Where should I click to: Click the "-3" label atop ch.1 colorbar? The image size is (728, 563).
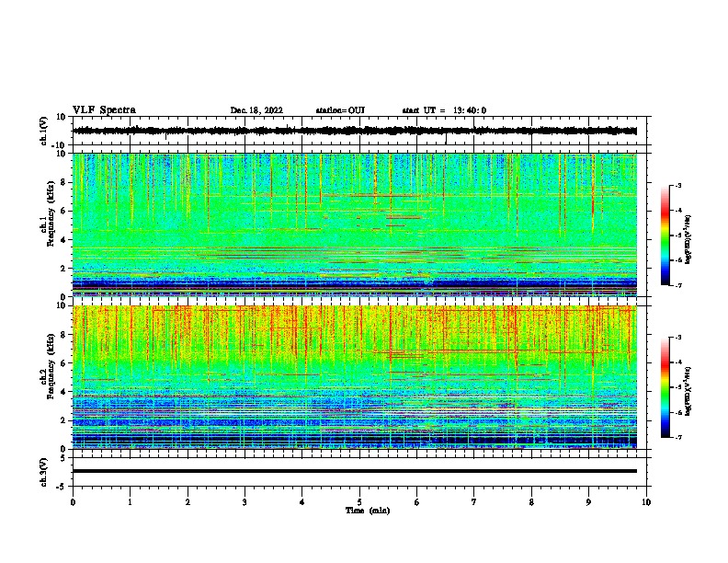click(x=677, y=185)
